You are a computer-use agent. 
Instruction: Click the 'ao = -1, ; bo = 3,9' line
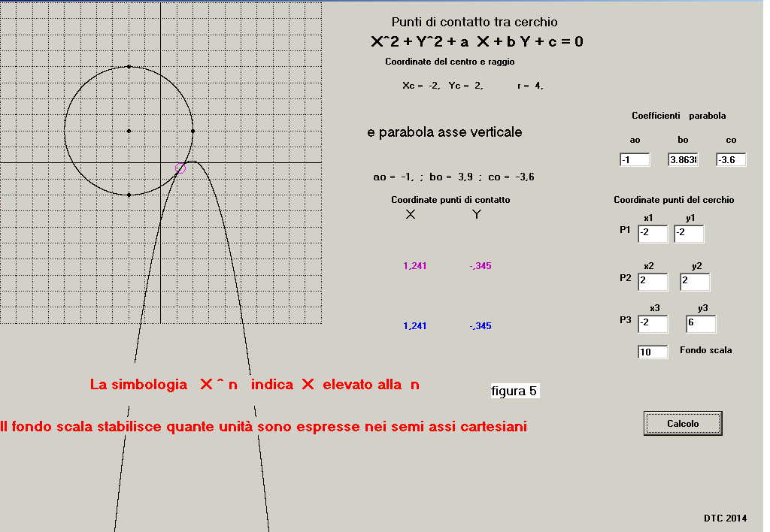point(453,177)
